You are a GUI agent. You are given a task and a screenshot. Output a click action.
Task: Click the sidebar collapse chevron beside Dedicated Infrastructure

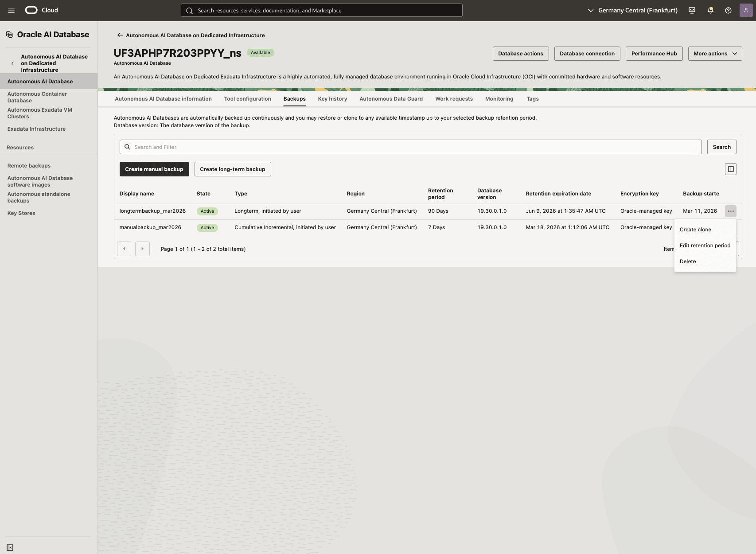click(x=12, y=63)
